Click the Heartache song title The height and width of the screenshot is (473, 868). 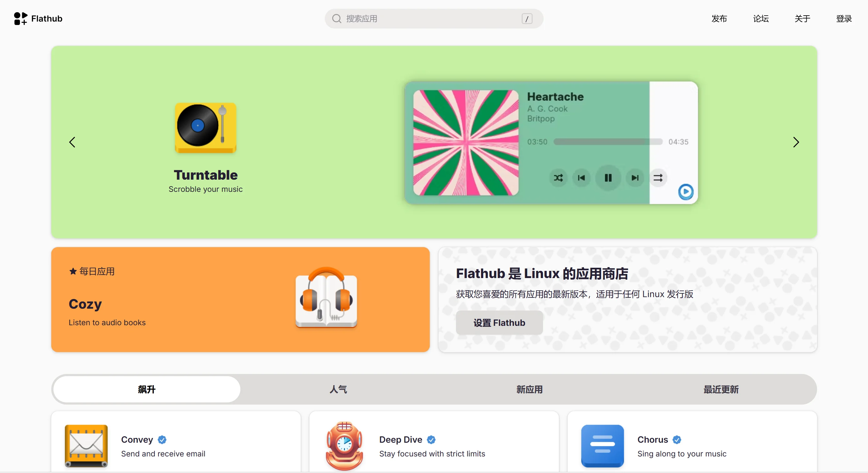click(x=555, y=97)
